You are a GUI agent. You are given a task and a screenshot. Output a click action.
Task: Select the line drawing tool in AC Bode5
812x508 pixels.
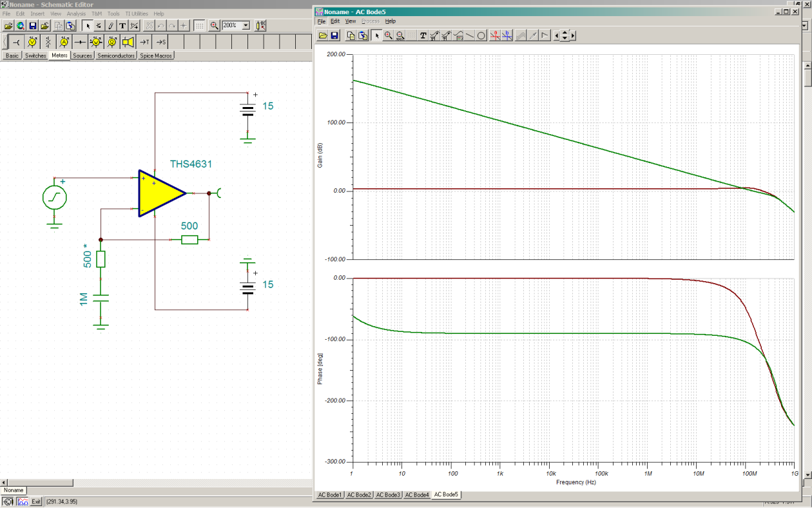tap(470, 35)
